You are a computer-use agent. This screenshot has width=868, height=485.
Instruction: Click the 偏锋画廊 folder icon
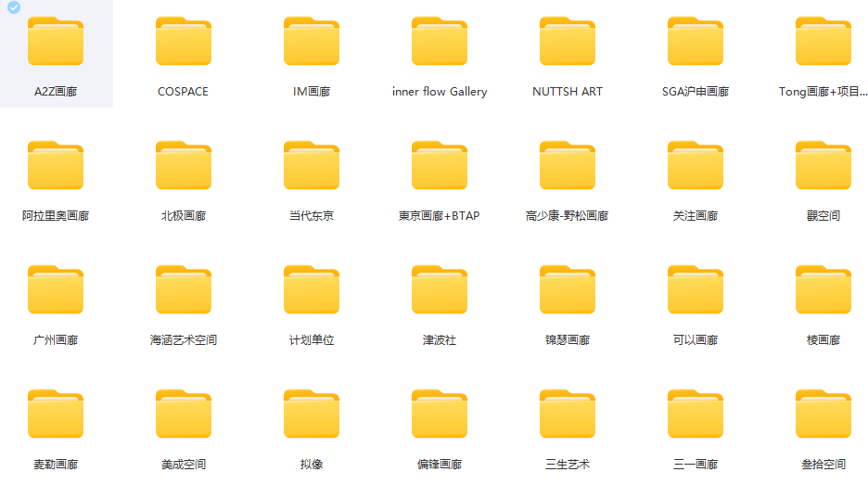(439, 415)
